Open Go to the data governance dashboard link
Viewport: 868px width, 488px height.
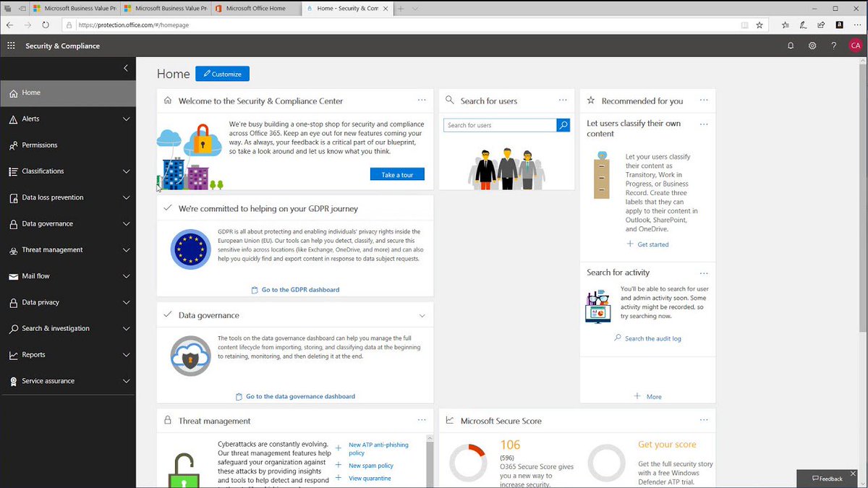click(295, 396)
